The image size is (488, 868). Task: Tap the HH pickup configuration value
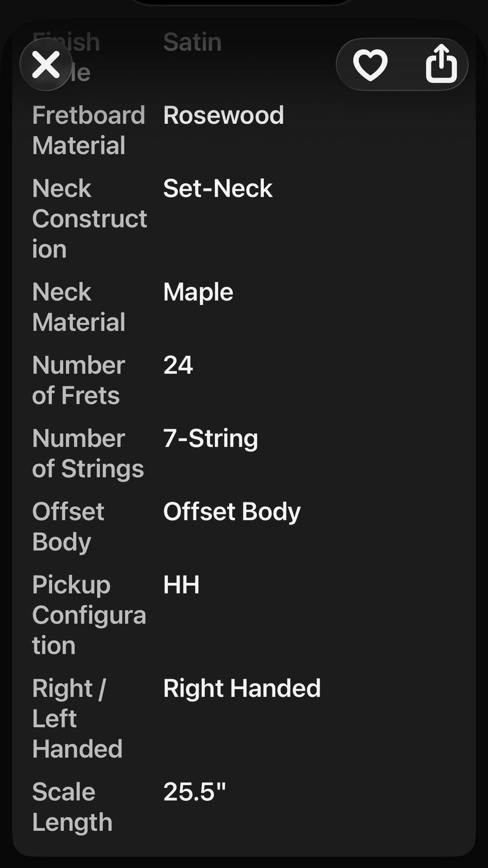click(181, 585)
